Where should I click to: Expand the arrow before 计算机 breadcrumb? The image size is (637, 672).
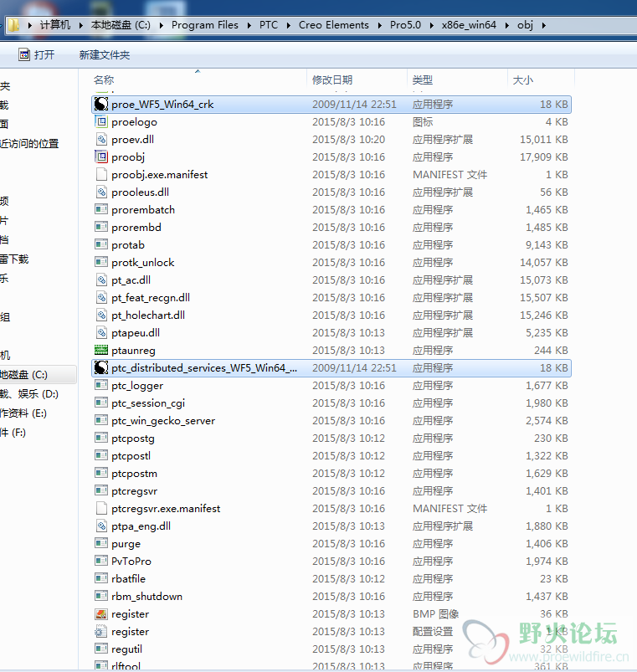(x=29, y=25)
